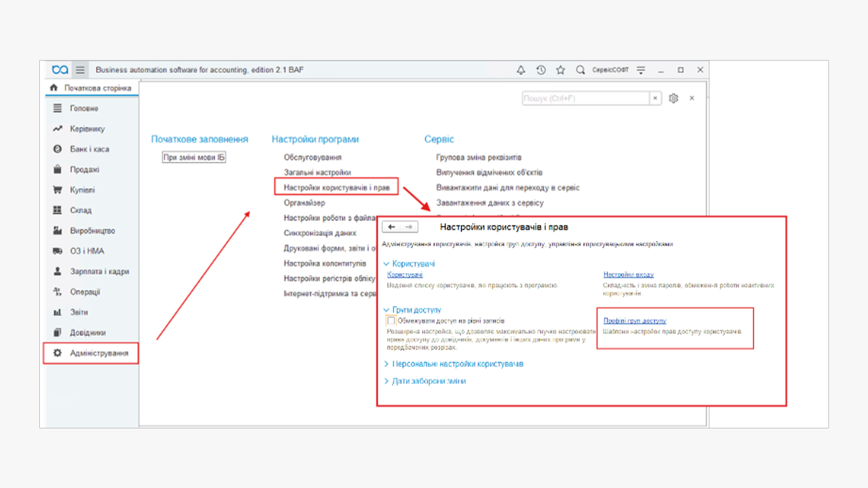Viewport: 868px width, 488px height.
Task: Open the Довідники section
Action: pos(88,333)
